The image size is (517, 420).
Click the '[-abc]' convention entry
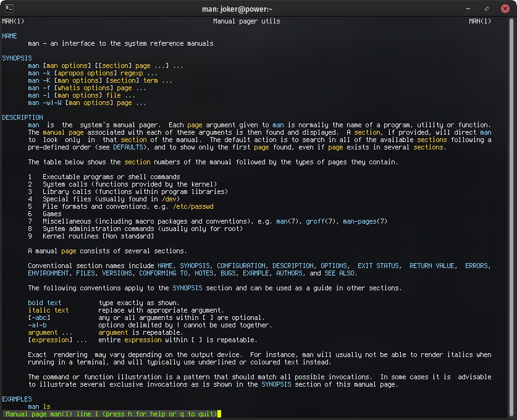(x=39, y=318)
